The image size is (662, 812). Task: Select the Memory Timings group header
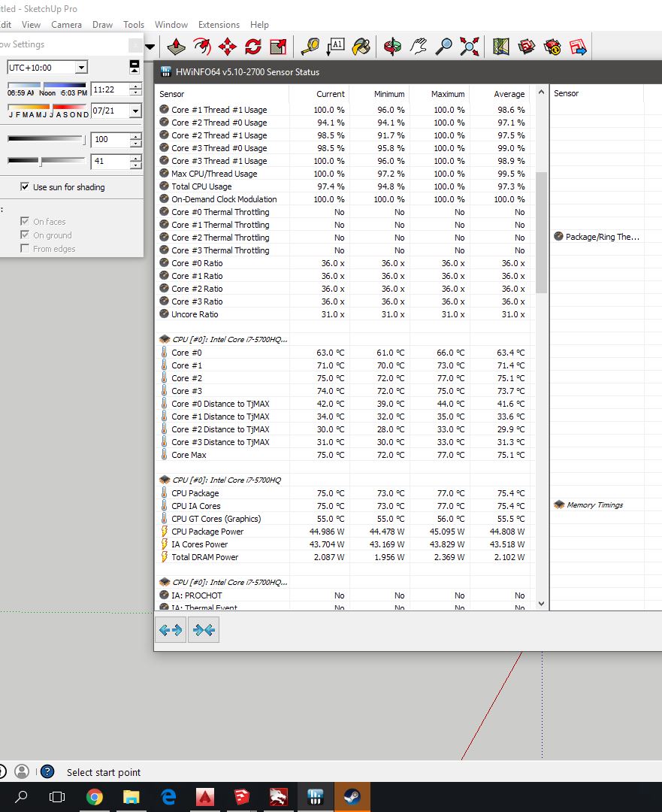tap(594, 505)
